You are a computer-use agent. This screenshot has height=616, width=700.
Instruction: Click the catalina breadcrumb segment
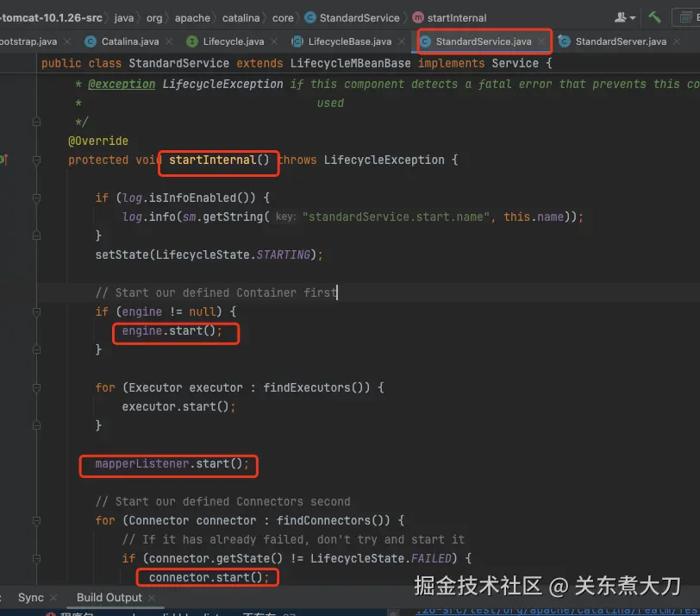point(241,18)
